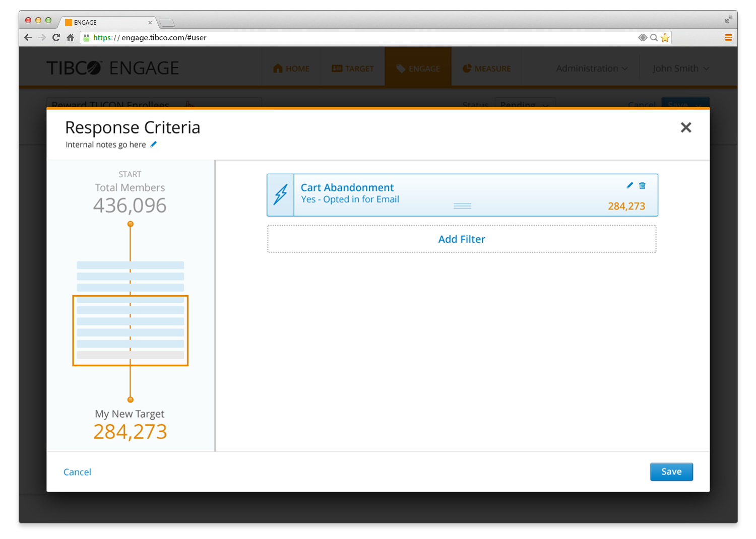Open the HOME navigation item
The width and height of the screenshot is (756, 539).
291,69
